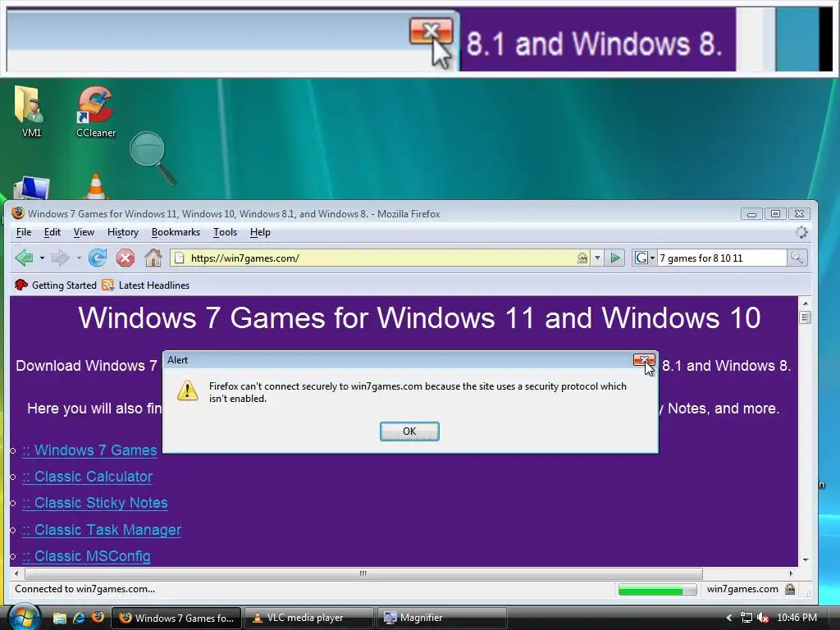Show hidden tray icons chevron

728,618
